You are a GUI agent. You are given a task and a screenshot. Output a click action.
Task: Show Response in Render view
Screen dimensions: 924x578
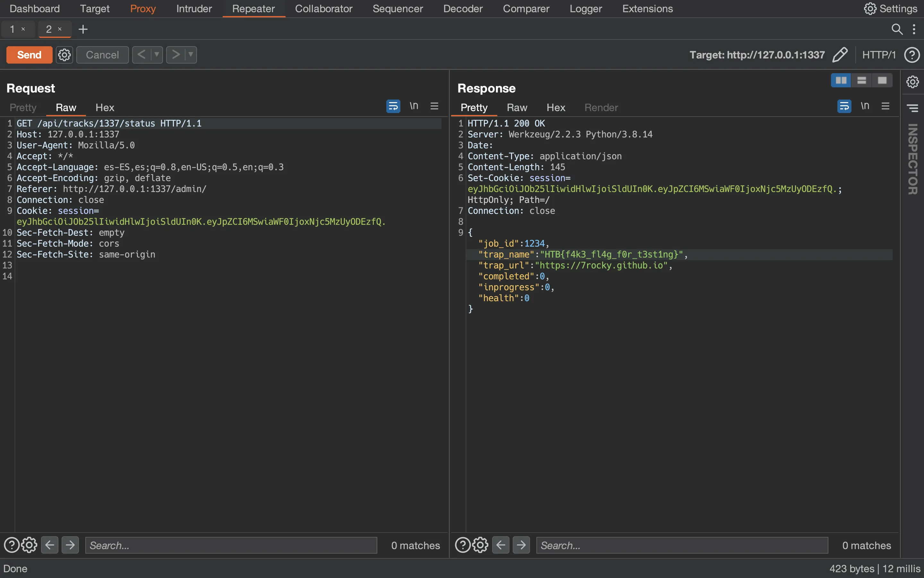pos(601,108)
